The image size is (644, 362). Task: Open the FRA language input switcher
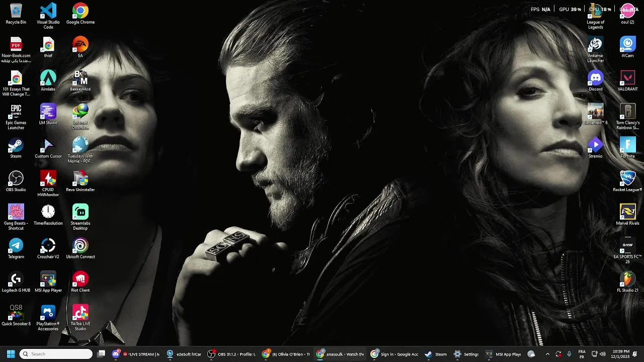[582, 354]
